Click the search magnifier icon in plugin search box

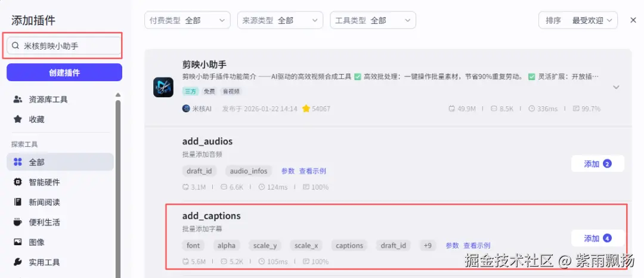(x=16, y=46)
